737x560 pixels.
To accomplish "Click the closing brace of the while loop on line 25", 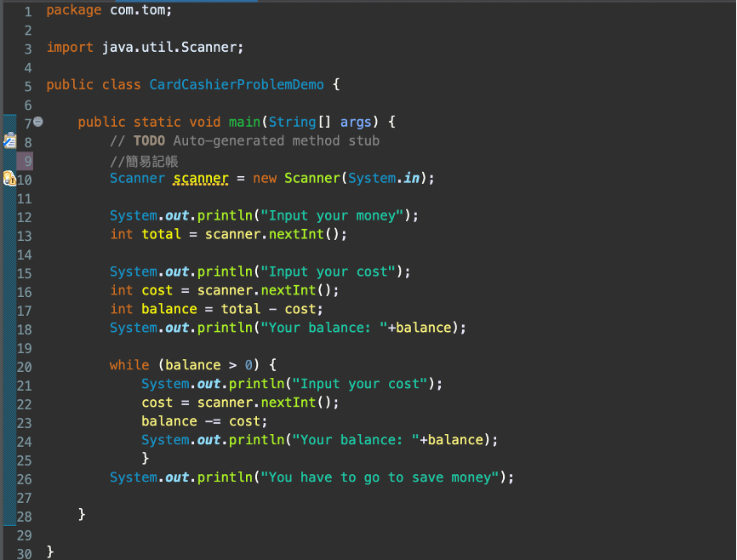I will click(146, 458).
